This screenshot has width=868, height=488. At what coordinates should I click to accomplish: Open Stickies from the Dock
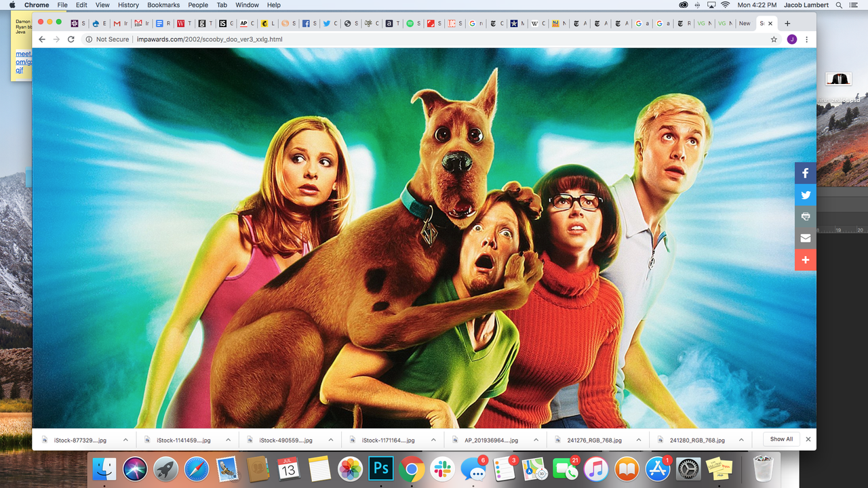coord(719,468)
